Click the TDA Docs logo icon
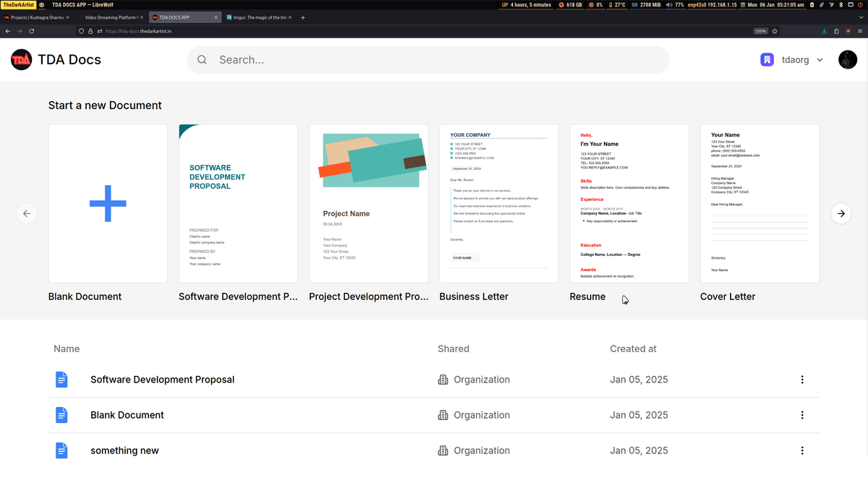868x488 pixels. (22, 60)
